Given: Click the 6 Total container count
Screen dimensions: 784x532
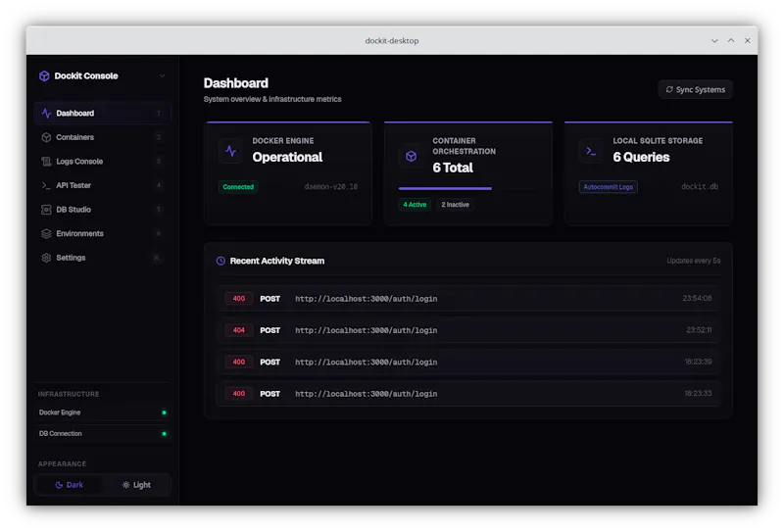Looking at the screenshot, I should 453,168.
